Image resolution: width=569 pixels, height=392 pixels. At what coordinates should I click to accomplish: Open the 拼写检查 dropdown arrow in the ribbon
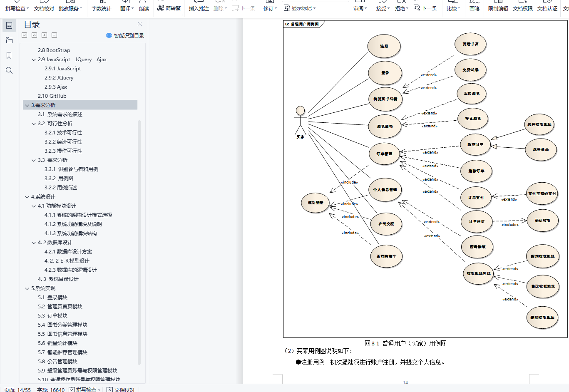click(x=27, y=8)
